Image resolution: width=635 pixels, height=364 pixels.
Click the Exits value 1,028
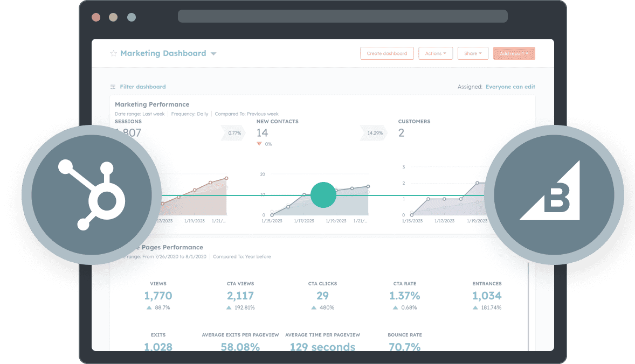(158, 347)
